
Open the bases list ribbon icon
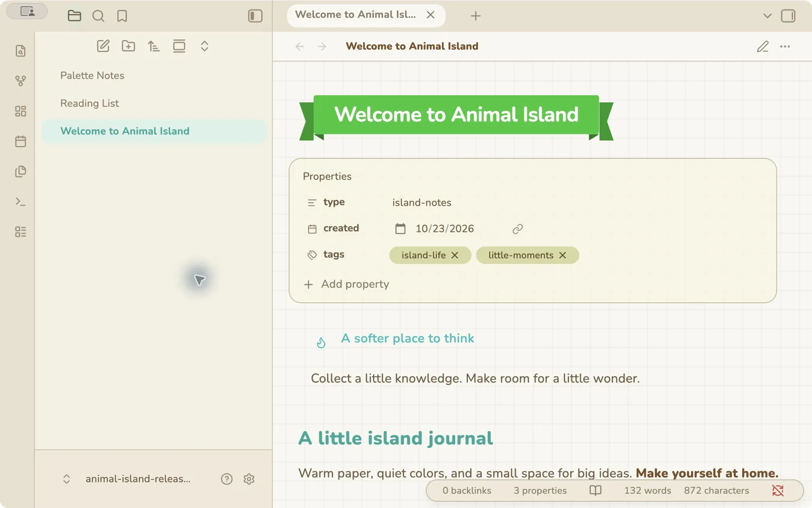[21, 232]
